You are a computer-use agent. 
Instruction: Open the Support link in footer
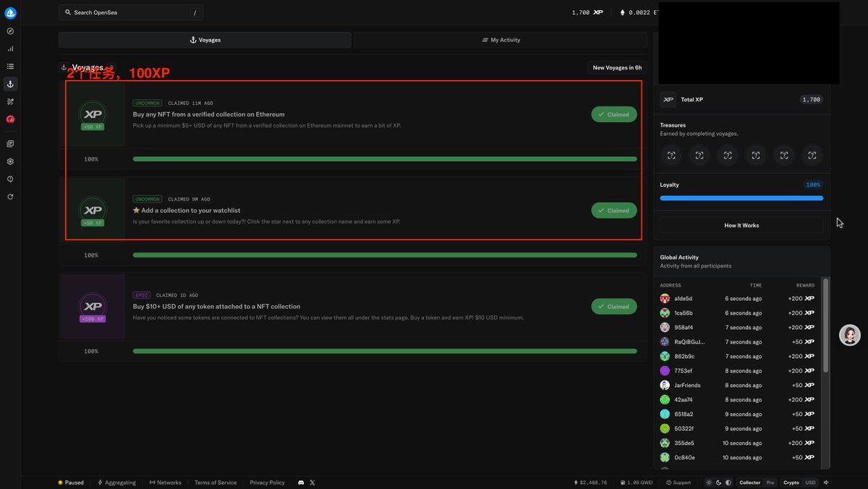678,482
